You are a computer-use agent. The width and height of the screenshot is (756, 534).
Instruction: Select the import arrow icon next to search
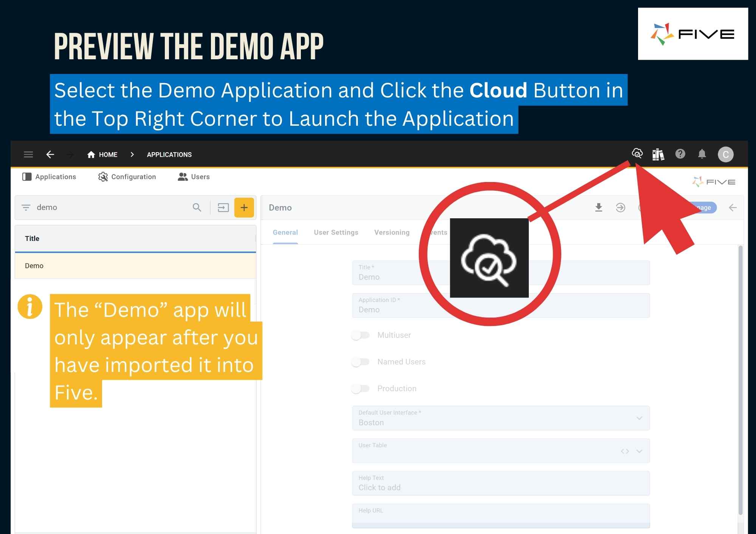(223, 207)
